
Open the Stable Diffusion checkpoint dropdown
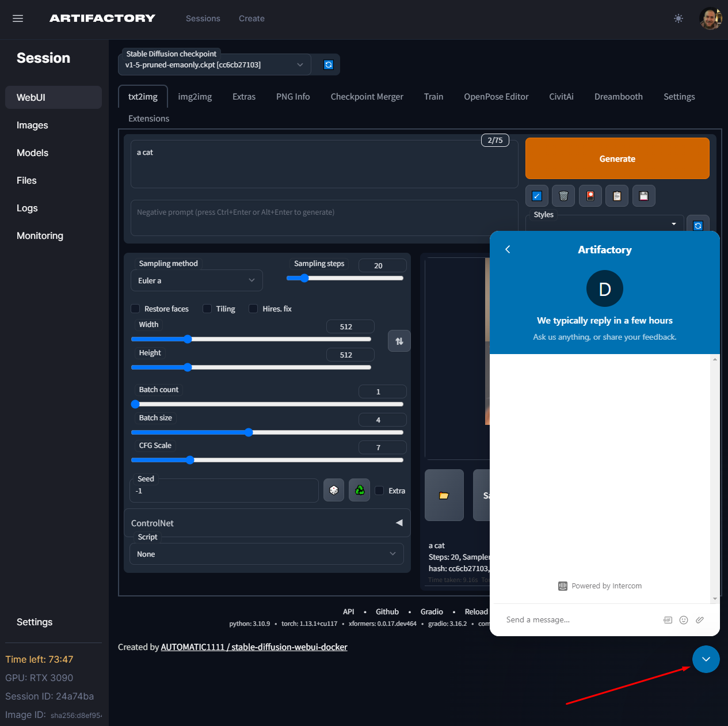[215, 64]
